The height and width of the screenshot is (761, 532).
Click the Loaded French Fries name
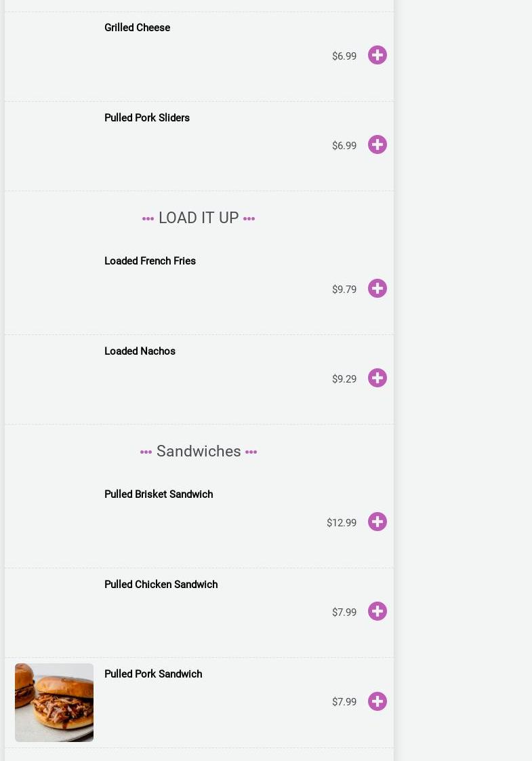pos(150,261)
